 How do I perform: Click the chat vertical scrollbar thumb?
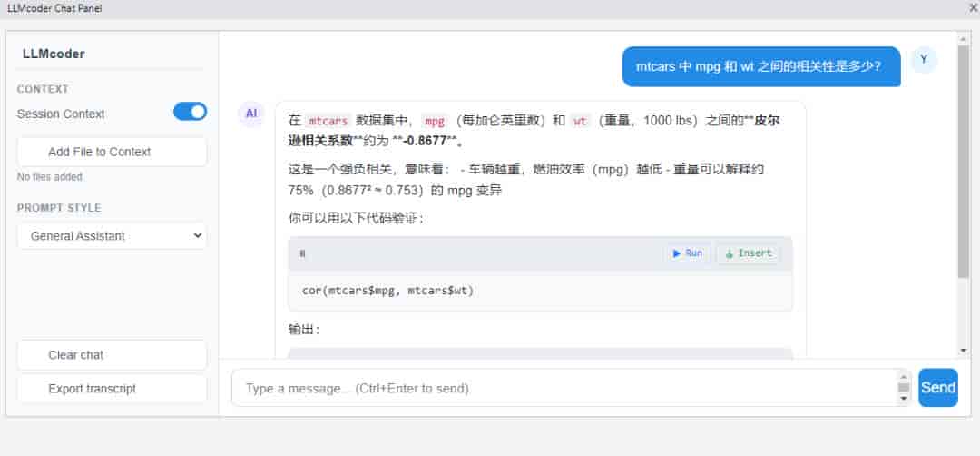pyautogui.click(x=963, y=162)
